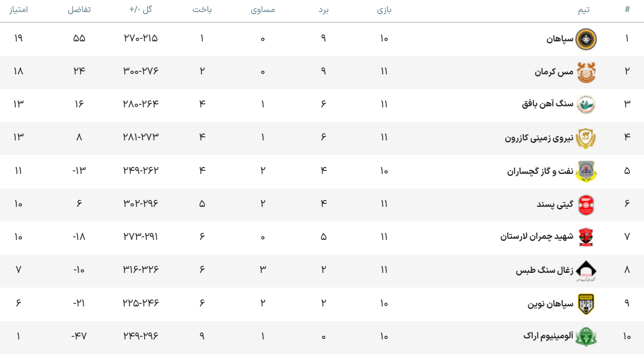
Task: Click the Niroo Zamini Kazerun logo
Action: pos(586,138)
